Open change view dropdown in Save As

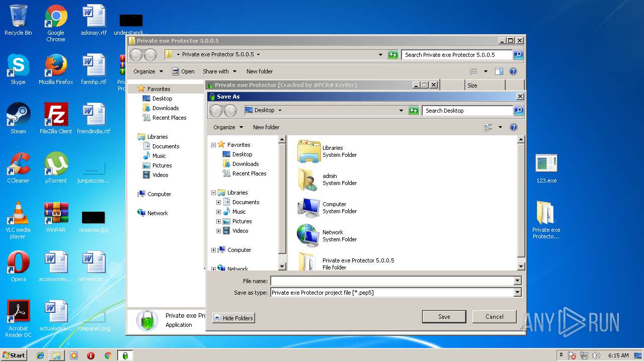point(500,127)
